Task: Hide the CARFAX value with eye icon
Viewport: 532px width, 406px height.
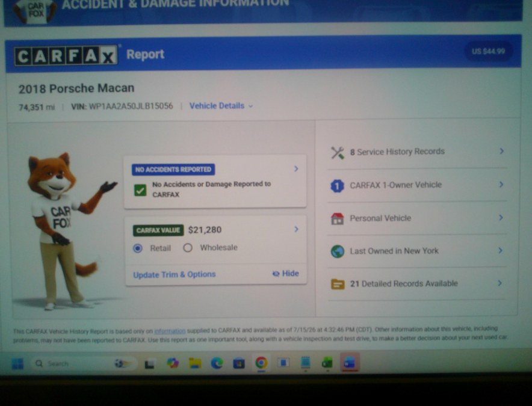Action: [x=286, y=274]
